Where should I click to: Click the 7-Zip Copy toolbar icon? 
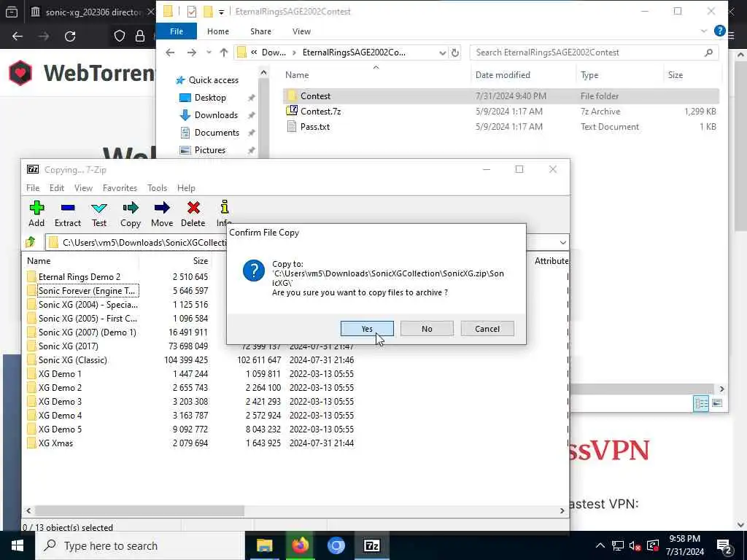[131, 214]
